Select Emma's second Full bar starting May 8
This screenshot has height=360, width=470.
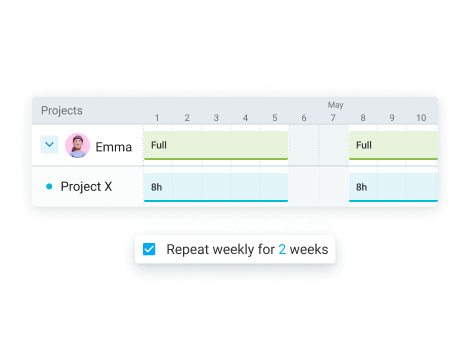coord(393,145)
